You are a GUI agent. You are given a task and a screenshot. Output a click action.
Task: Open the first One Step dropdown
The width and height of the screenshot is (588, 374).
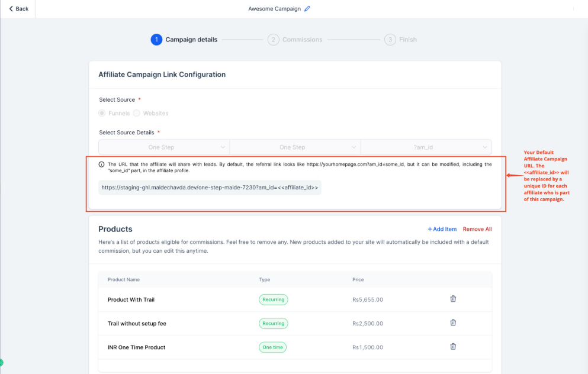pos(164,147)
